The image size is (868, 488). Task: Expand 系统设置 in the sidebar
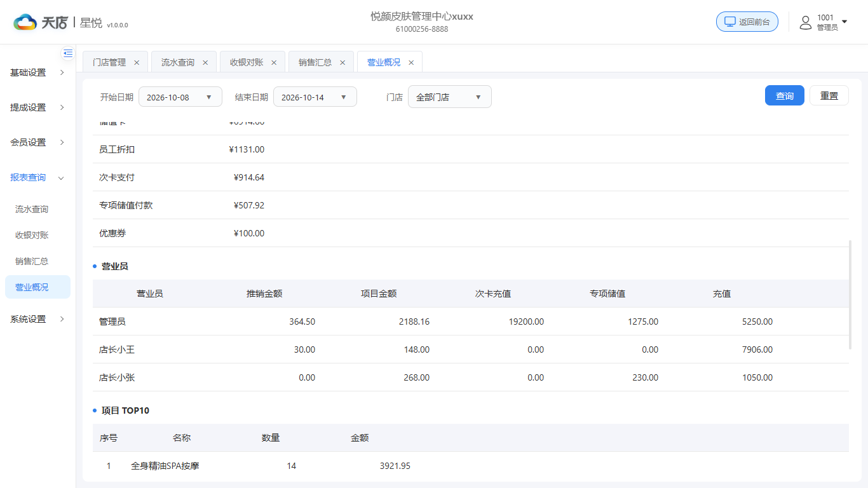(37, 319)
